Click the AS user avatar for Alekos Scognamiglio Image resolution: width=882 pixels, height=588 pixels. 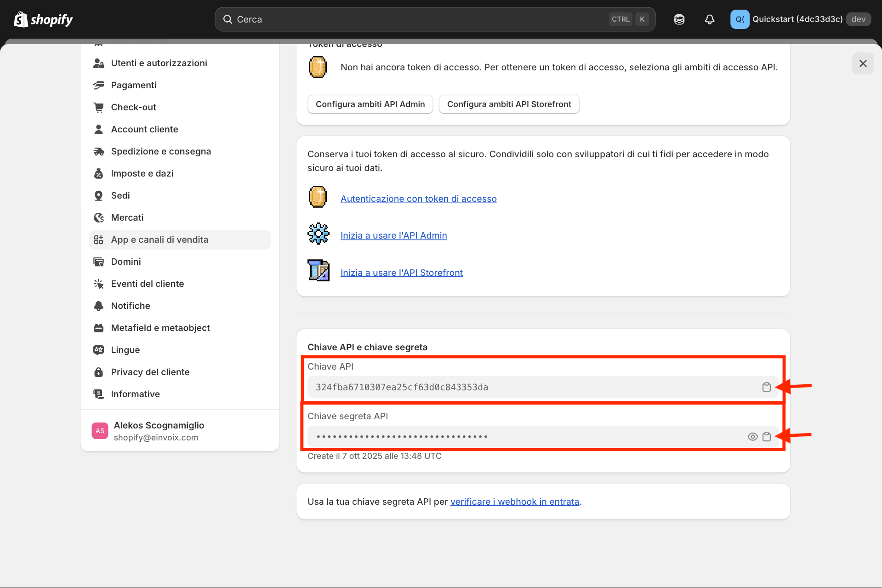[x=100, y=431]
